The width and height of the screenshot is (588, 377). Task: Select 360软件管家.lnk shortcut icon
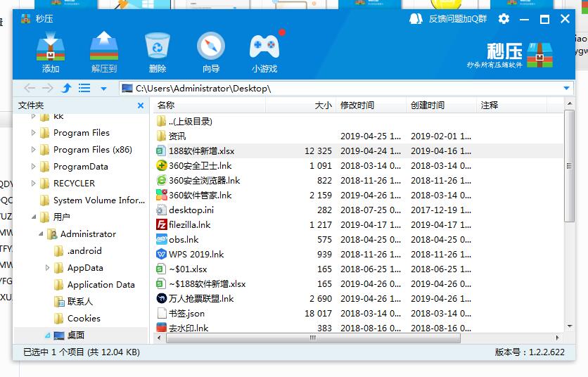click(161, 195)
